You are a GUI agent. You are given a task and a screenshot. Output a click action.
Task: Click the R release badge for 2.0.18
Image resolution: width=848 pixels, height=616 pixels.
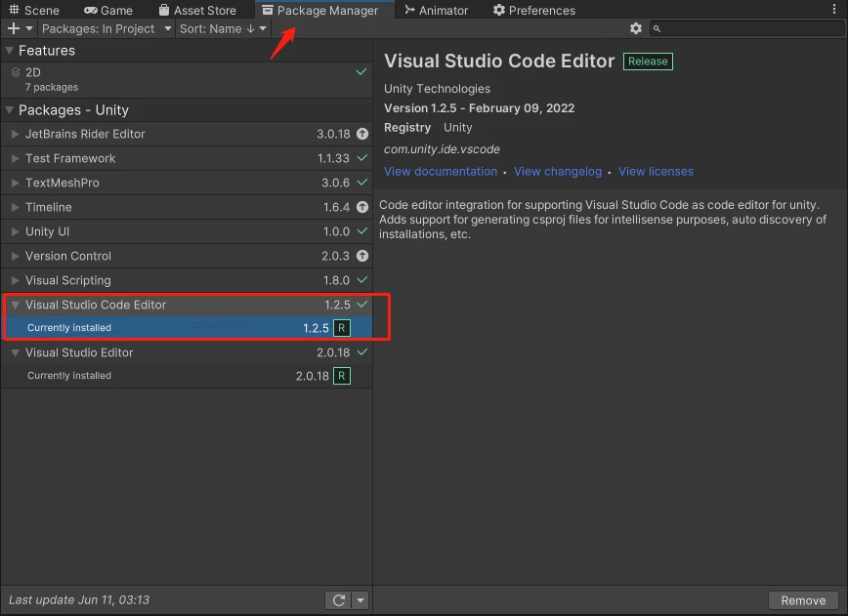coord(342,376)
